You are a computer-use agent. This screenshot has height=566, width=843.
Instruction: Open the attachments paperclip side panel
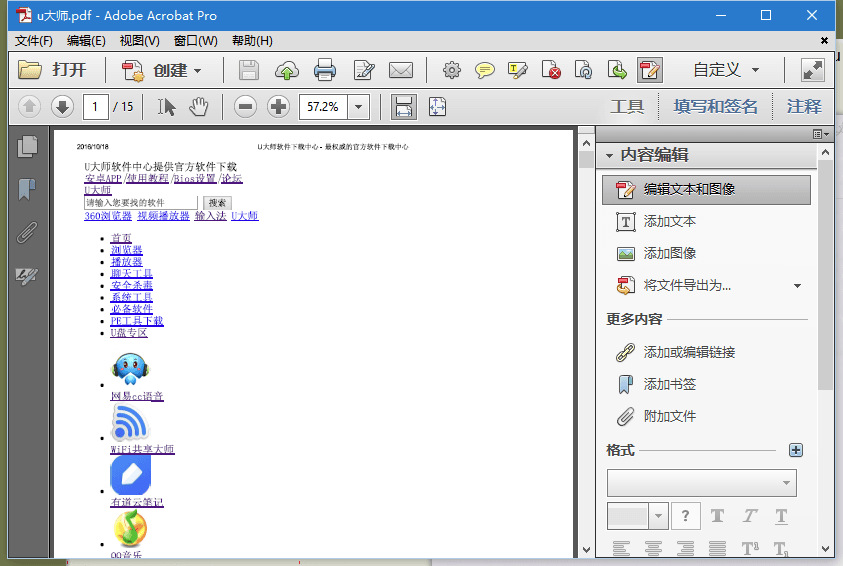[x=27, y=233]
